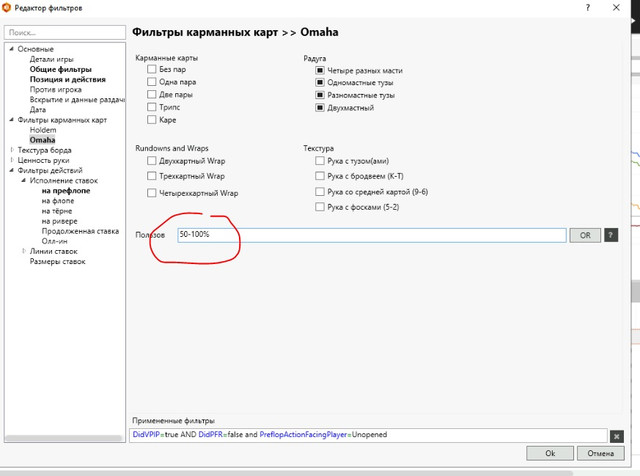Image resolution: width=640 pixels, height=476 pixels.
Task: Select Omaha in the filter tree
Action: (x=42, y=140)
